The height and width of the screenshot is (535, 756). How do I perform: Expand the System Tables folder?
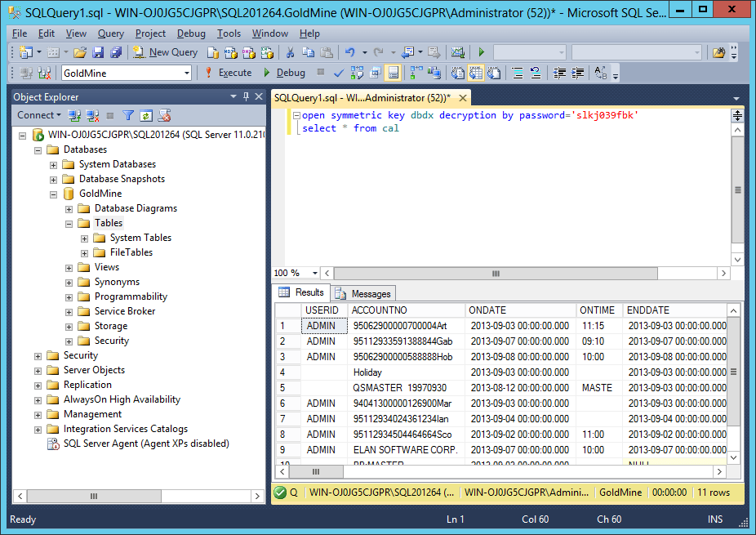coord(85,238)
